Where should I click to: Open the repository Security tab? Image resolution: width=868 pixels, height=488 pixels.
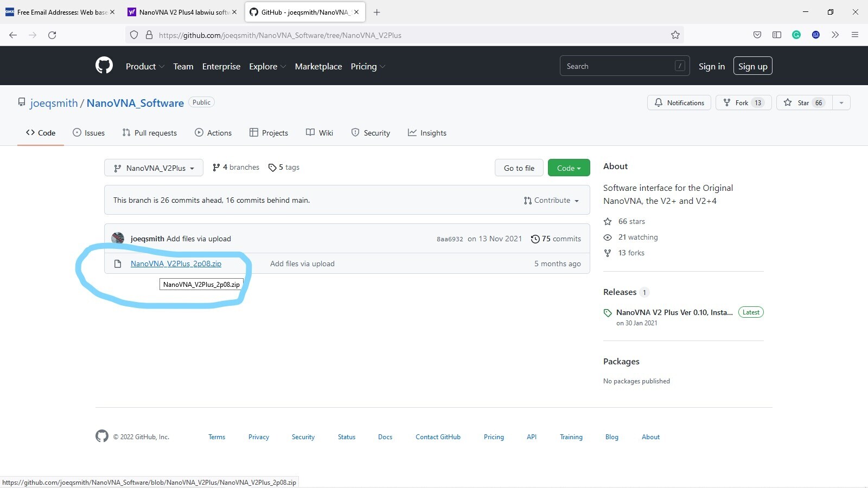(x=371, y=133)
